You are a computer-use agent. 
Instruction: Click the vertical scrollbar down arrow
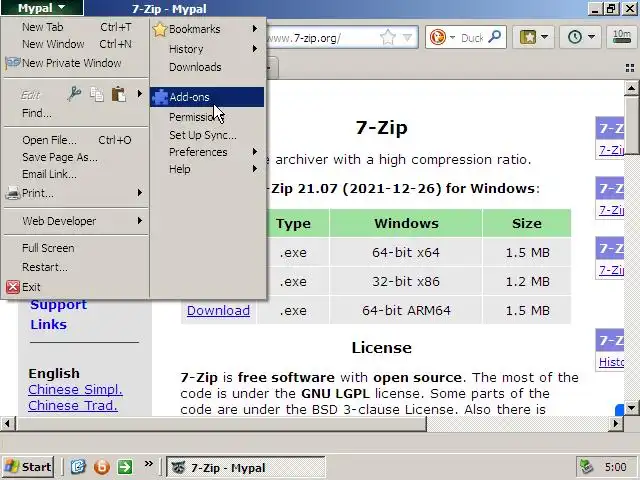[x=631, y=407]
